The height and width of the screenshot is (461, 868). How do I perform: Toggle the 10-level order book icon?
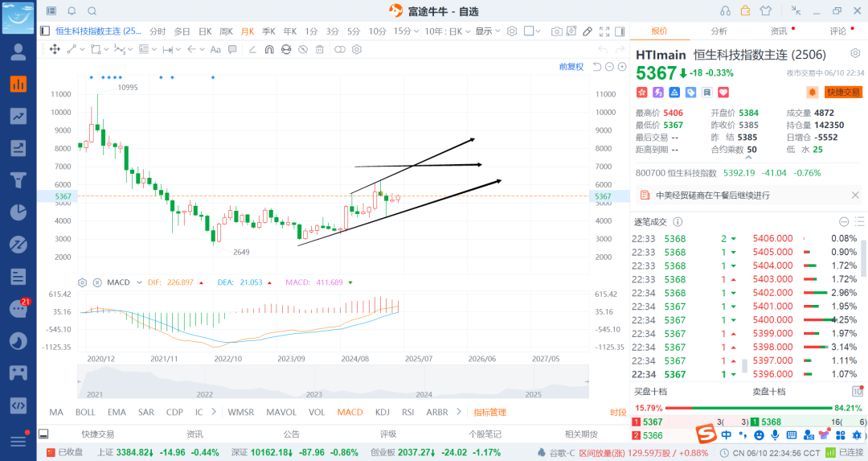(x=857, y=391)
